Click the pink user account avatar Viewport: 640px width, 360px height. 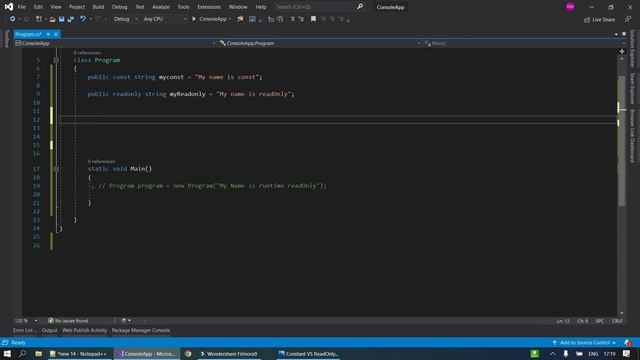[570, 7]
